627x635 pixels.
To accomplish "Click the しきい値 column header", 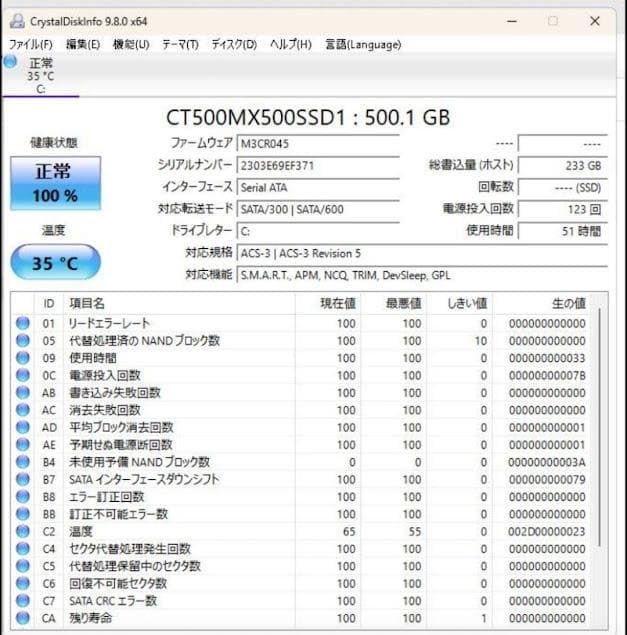I will 459,303.
